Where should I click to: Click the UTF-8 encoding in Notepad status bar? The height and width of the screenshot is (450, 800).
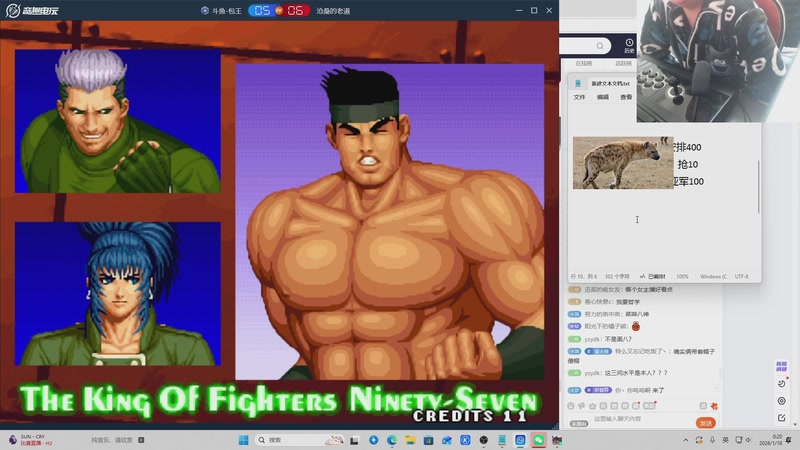point(741,276)
